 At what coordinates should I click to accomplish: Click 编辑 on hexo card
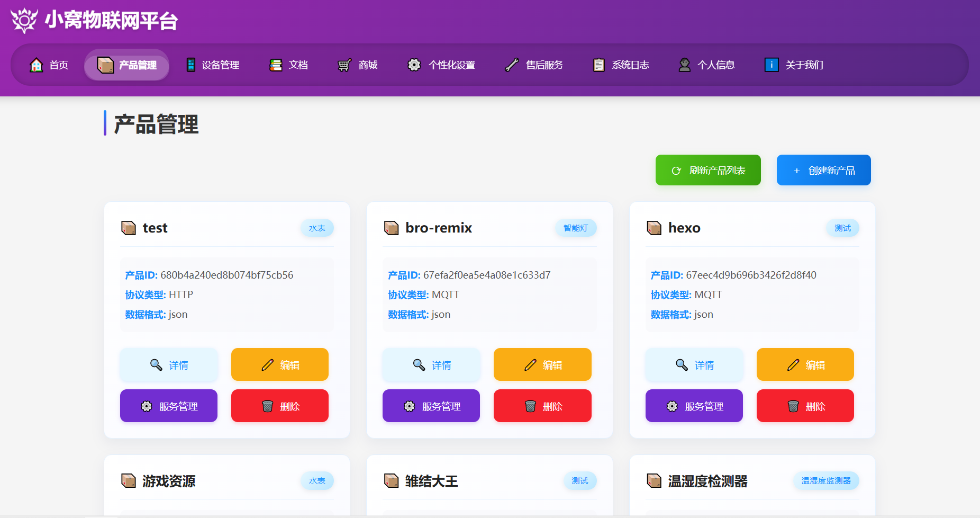click(x=805, y=364)
